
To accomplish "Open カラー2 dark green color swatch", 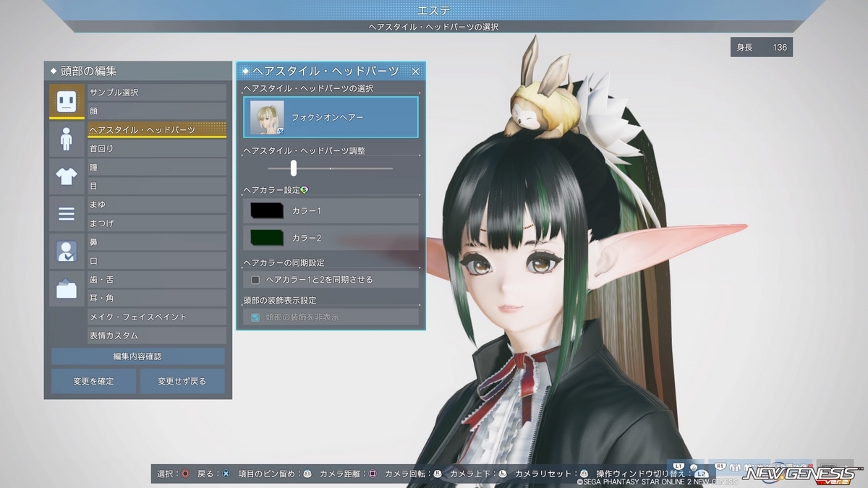I will click(x=266, y=238).
